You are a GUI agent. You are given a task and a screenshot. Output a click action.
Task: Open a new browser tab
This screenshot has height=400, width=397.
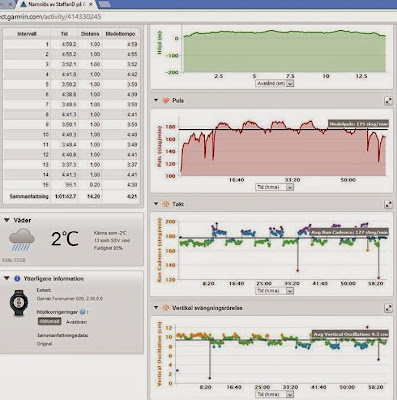[105, 4]
